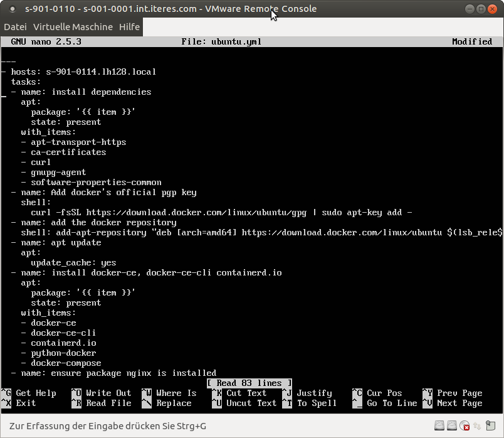Close the VMware Remote Console window
Image resolution: width=504 pixels, height=438 pixels.
pos(492,9)
